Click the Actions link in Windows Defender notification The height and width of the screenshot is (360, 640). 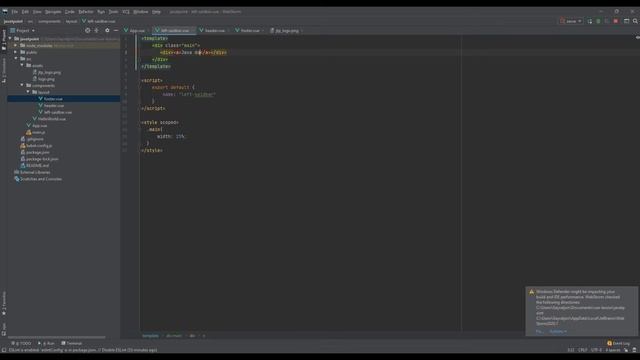pos(558,331)
